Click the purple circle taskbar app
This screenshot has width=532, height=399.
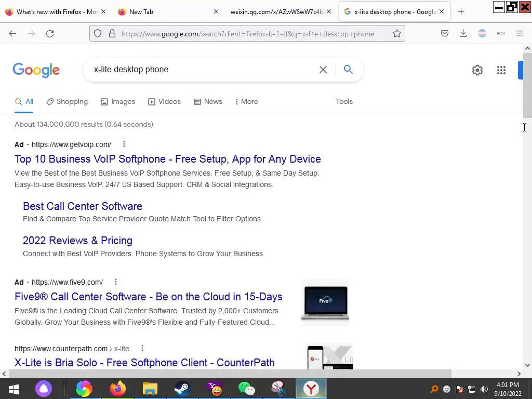[x=44, y=389]
